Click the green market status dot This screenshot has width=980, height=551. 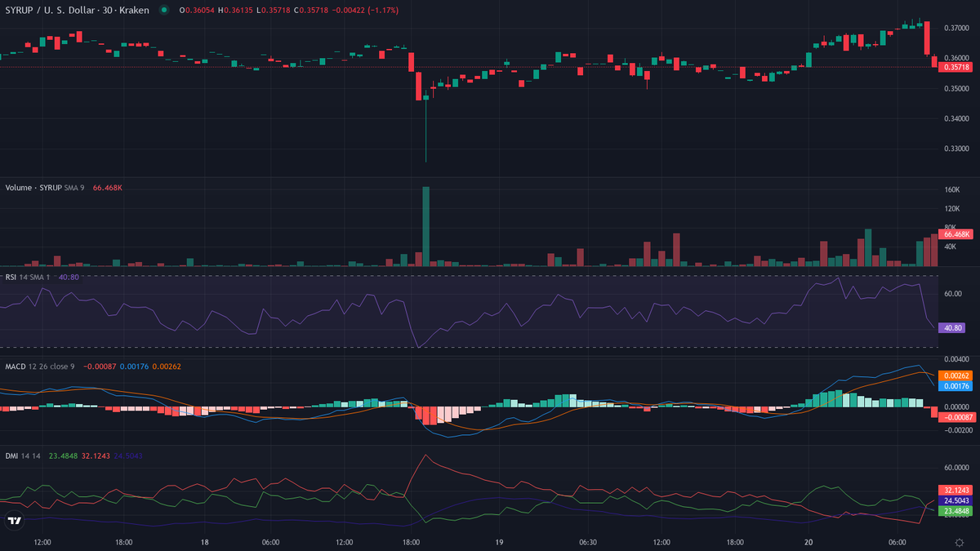[164, 10]
